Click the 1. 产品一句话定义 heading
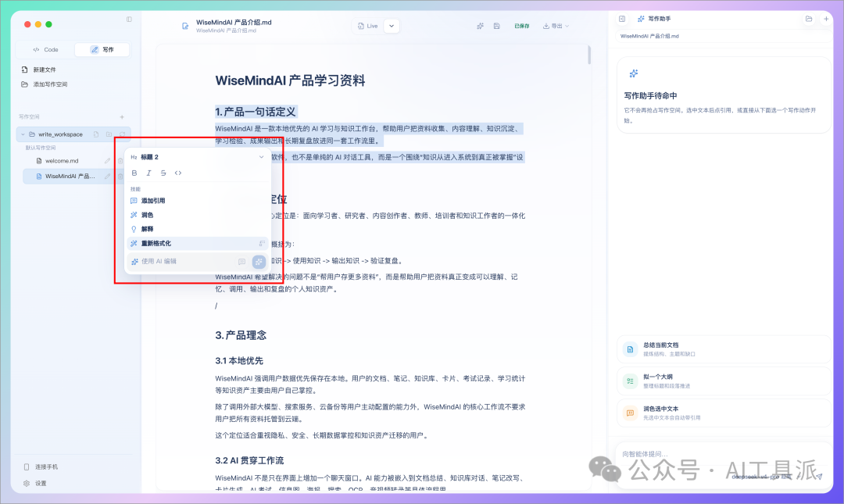 pos(256,112)
